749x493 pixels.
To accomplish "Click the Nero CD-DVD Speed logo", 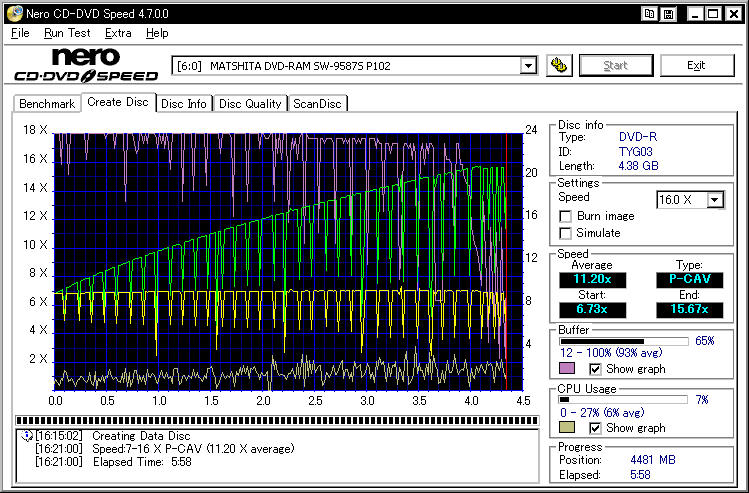I will pyautogui.click(x=86, y=65).
